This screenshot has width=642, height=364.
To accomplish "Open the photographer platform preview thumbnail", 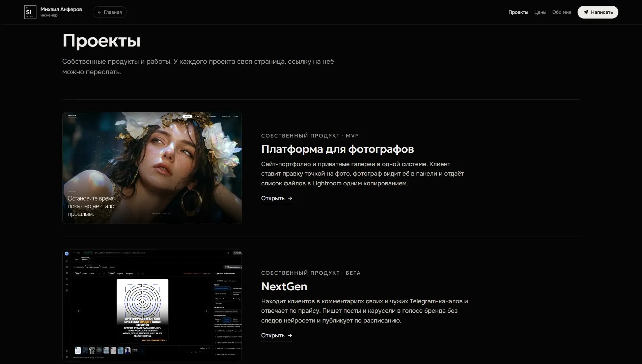I will [x=152, y=168].
